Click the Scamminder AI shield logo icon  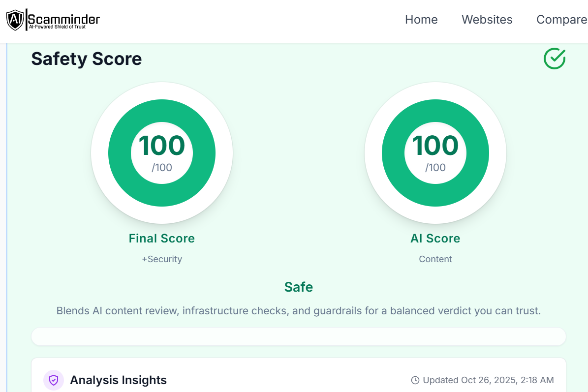tap(15, 20)
